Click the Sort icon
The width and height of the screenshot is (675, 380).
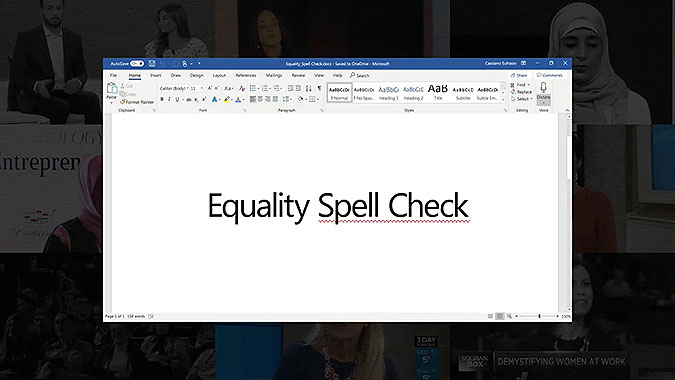(308, 88)
